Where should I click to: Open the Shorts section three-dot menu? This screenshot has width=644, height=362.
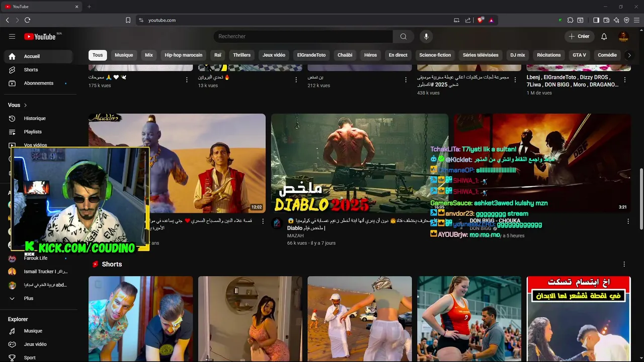click(x=624, y=264)
